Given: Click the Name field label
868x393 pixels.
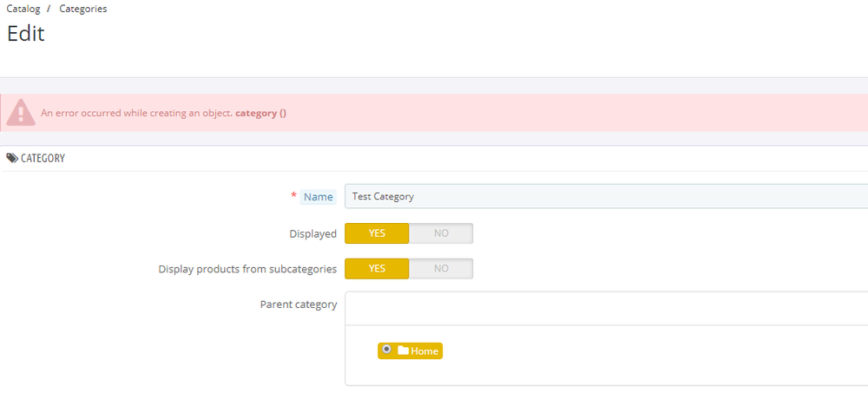Looking at the screenshot, I should click(x=318, y=197).
